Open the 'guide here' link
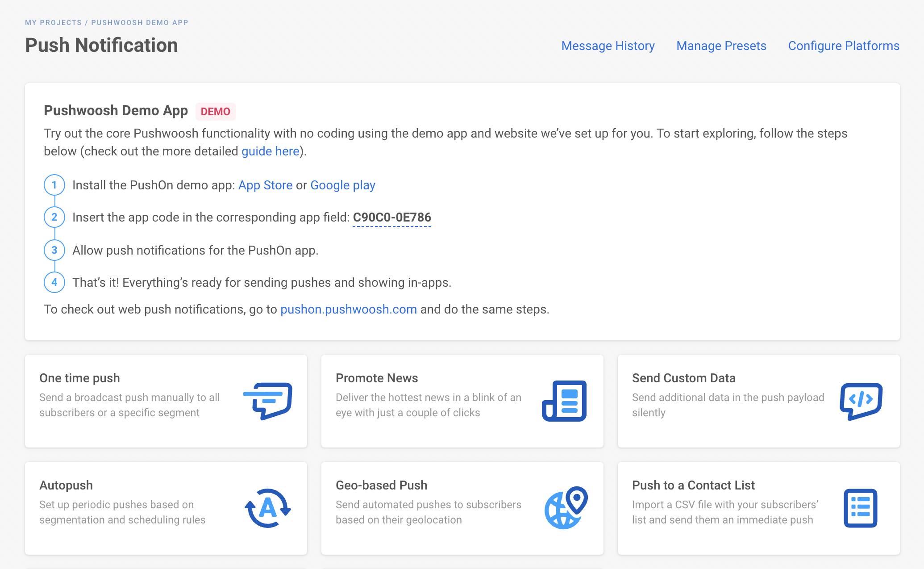924x569 pixels. point(271,151)
